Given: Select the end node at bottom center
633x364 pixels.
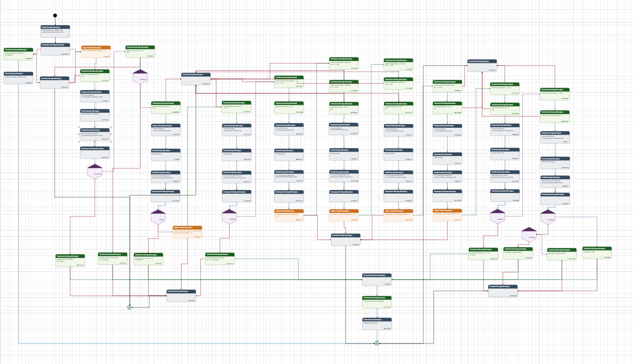Looking at the screenshot, I should coord(377,344).
